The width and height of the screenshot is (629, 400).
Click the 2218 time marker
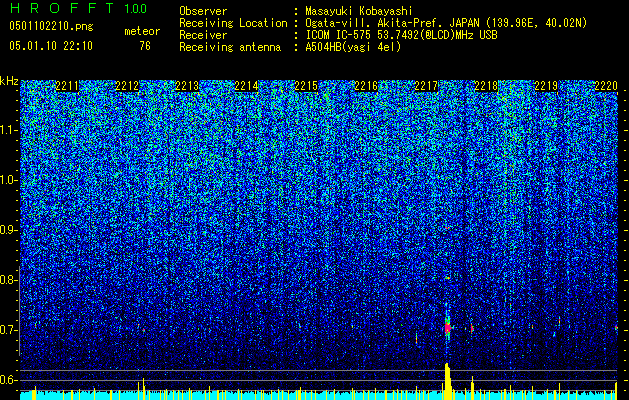pyautogui.click(x=486, y=86)
